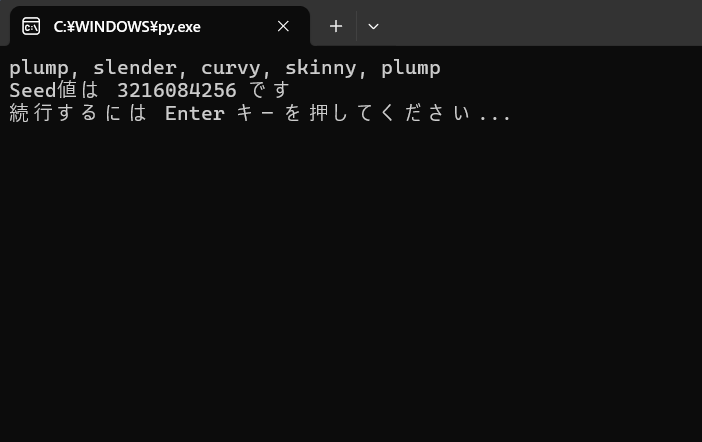Click the "キー" text in the prompt
The height and width of the screenshot is (442, 702).
(x=255, y=113)
